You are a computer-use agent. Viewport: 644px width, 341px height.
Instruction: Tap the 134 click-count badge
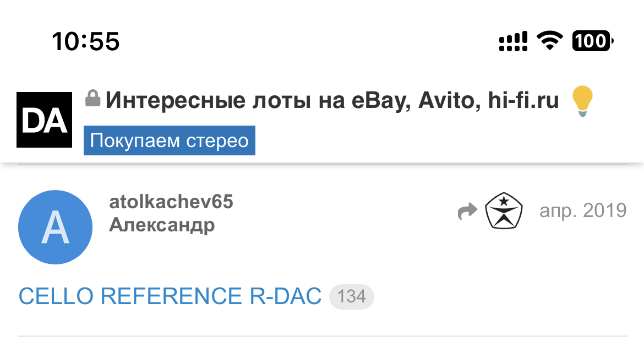tap(351, 297)
